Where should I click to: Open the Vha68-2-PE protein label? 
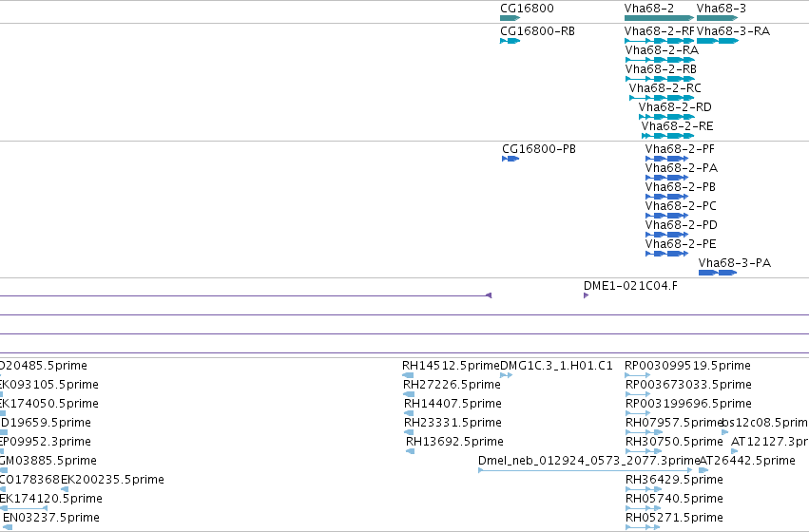(681, 244)
